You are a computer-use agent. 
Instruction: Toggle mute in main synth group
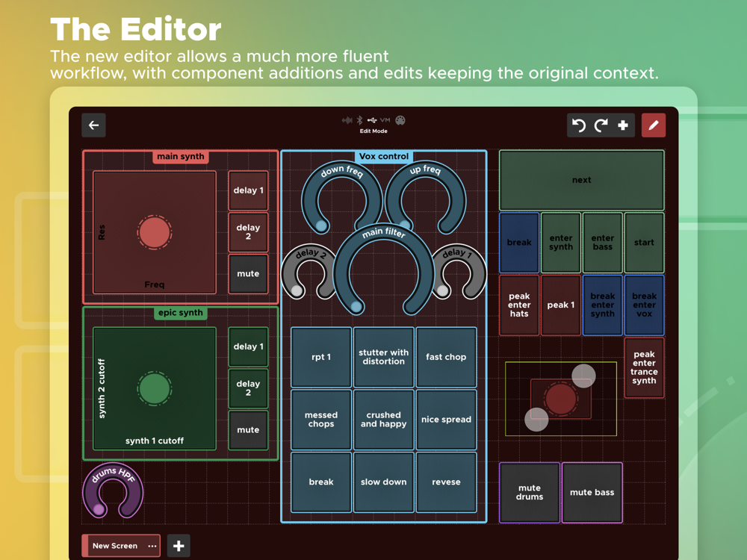click(x=248, y=274)
